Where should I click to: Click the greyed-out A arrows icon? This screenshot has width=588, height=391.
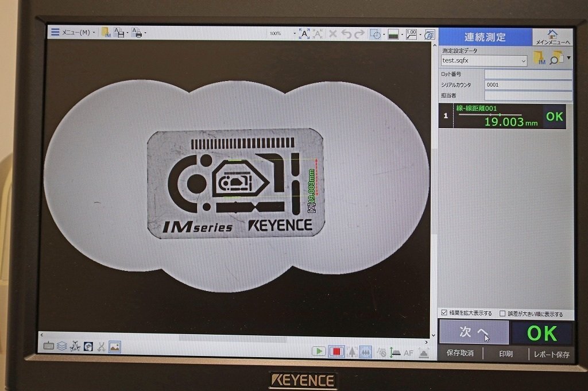click(x=318, y=34)
